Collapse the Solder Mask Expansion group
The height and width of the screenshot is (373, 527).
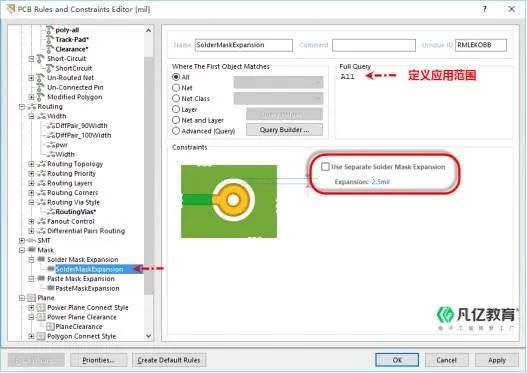pyautogui.click(x=31, y=260)
